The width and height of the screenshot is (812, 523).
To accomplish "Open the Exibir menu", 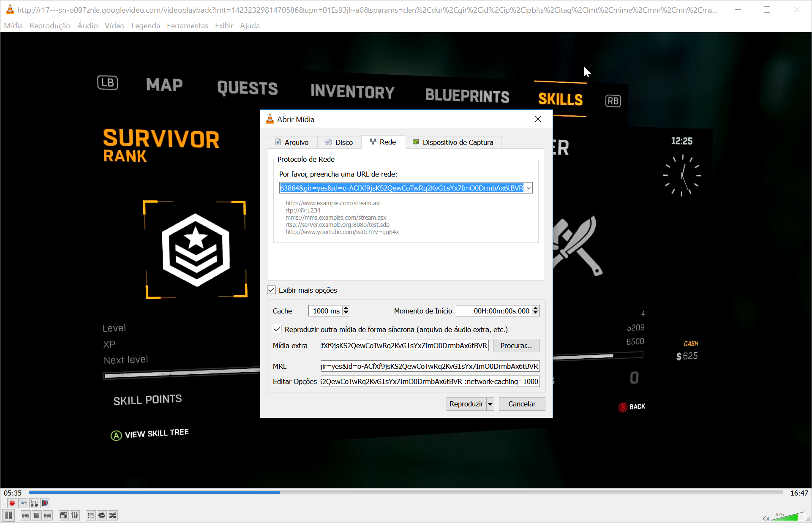I will coord(224,26).
